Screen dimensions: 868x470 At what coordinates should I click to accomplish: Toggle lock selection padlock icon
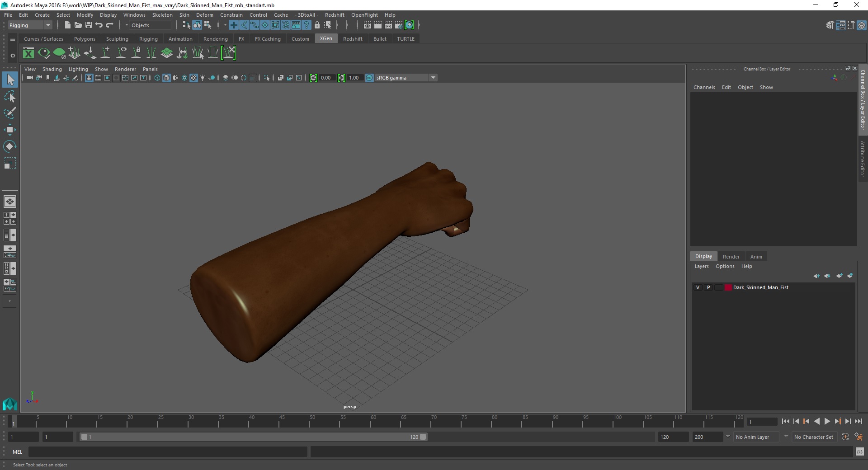[317, 25]
